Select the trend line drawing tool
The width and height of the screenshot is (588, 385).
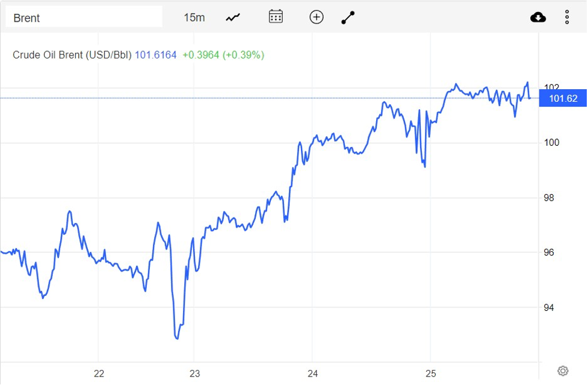(x=348, y=17)
